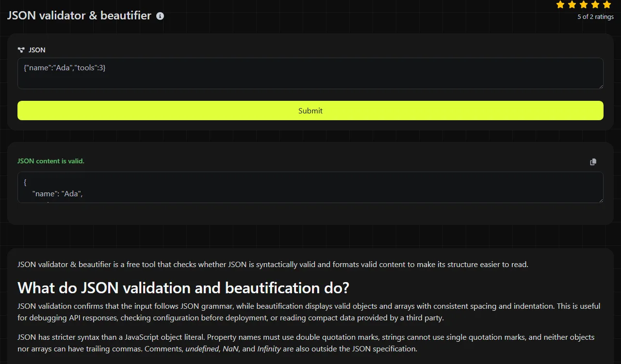Submit the JSON for validation
621x364 pixels.
tap(310, 111)
